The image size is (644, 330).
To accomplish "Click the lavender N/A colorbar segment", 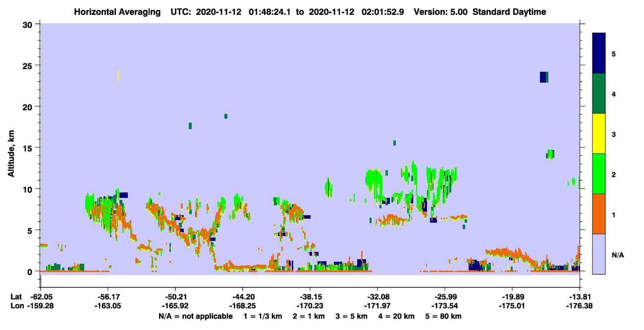I will tap(599, 254).
